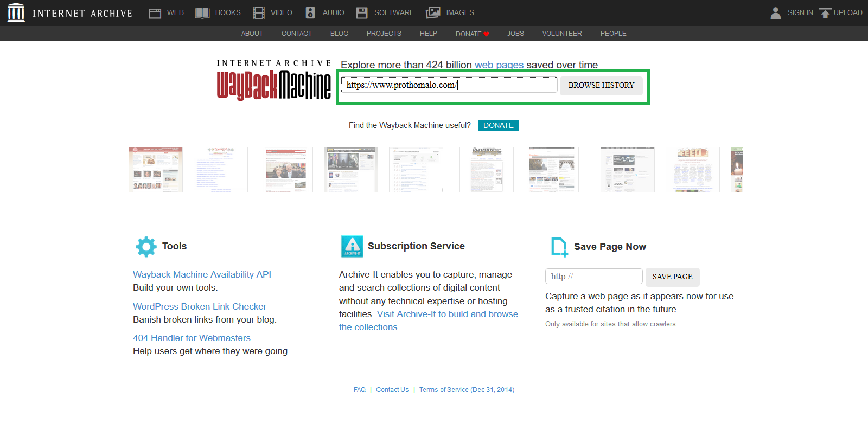Click the Donate text in the menu bar
This screenshot has height=424, width=868.
[x=468, y=34]
